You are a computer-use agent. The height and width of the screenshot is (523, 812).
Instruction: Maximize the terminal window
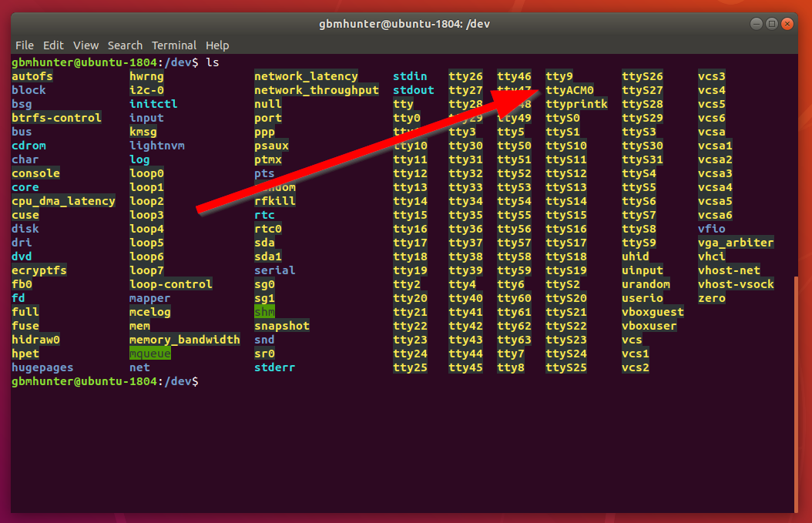771,24
